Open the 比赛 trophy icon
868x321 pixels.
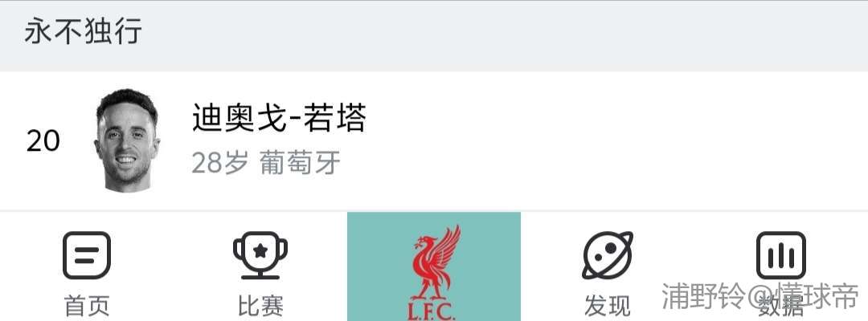point(260,255)
